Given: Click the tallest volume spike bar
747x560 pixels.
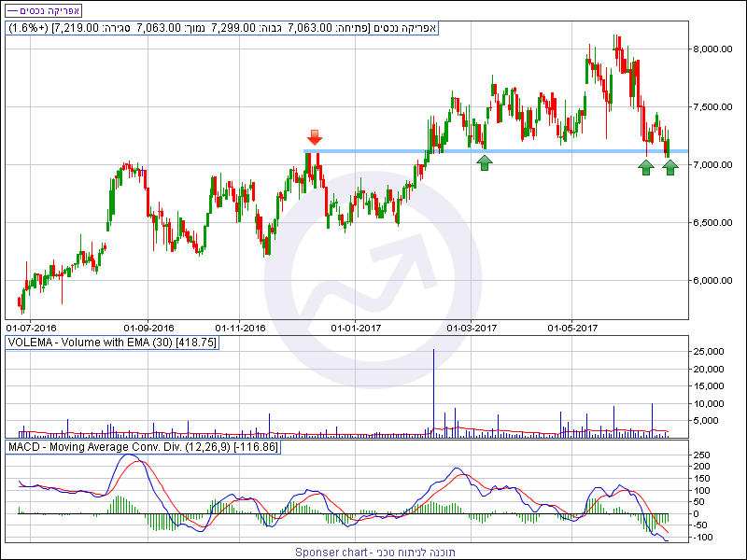Looking at the screenshot, I should (x=433, y=393).
